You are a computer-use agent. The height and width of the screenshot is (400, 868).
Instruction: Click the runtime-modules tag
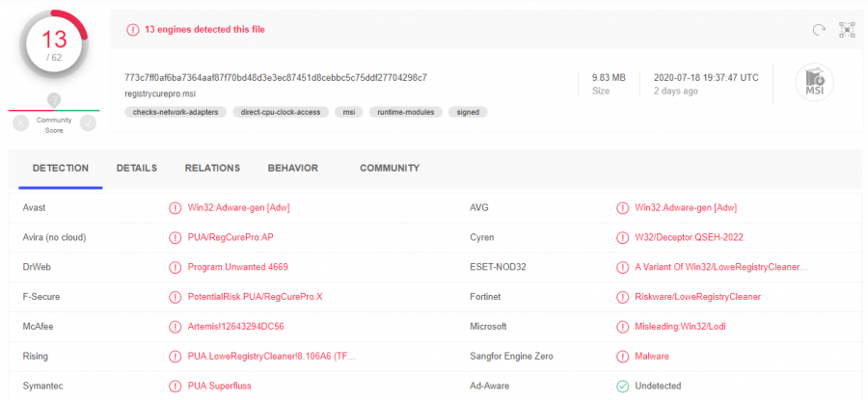click(x=406, y=113)
